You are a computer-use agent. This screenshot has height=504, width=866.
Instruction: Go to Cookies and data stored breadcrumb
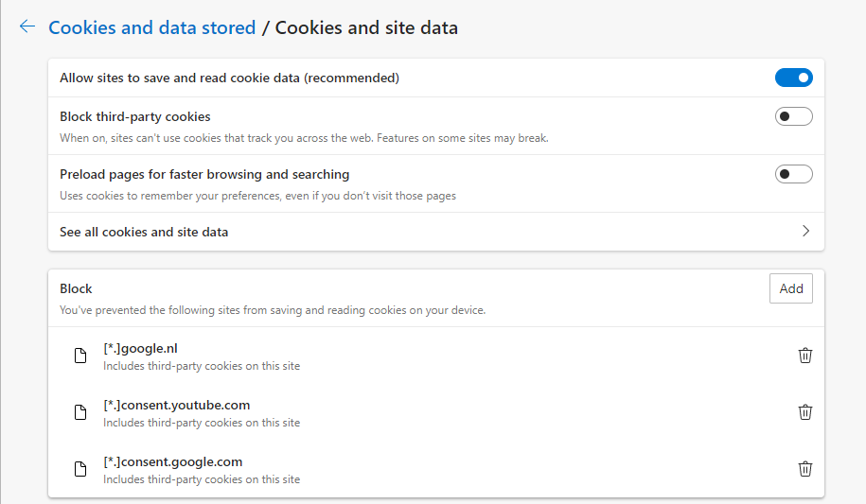(151, 27)
